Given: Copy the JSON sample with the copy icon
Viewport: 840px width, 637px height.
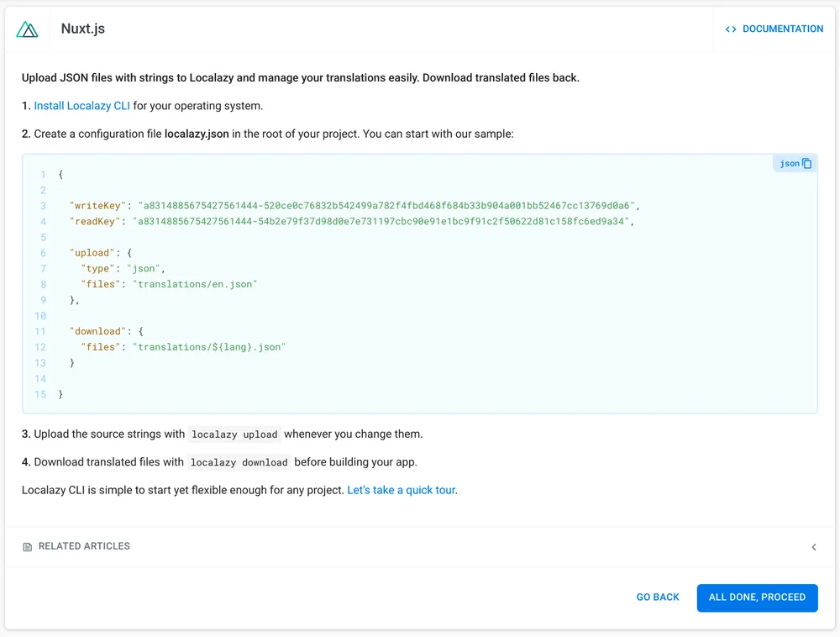Looking at the screenshot, I should click(807, 164).
